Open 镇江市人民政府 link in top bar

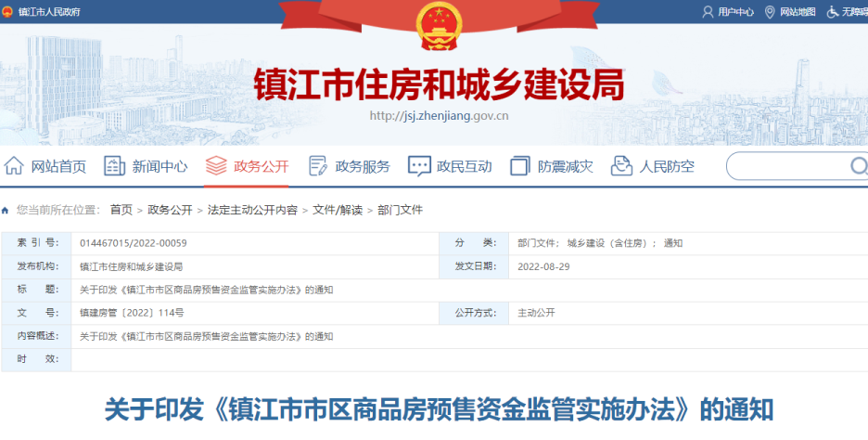[x=49, y=12]
